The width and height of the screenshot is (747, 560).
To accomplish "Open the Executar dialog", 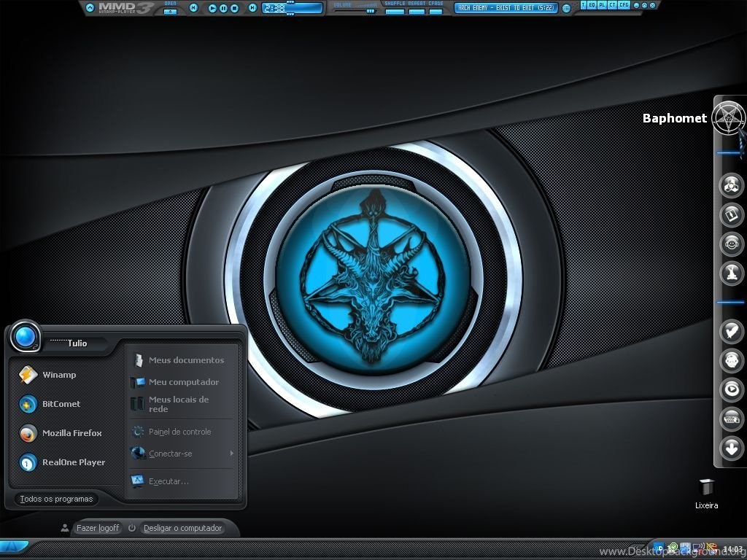I will click(160, 481).
